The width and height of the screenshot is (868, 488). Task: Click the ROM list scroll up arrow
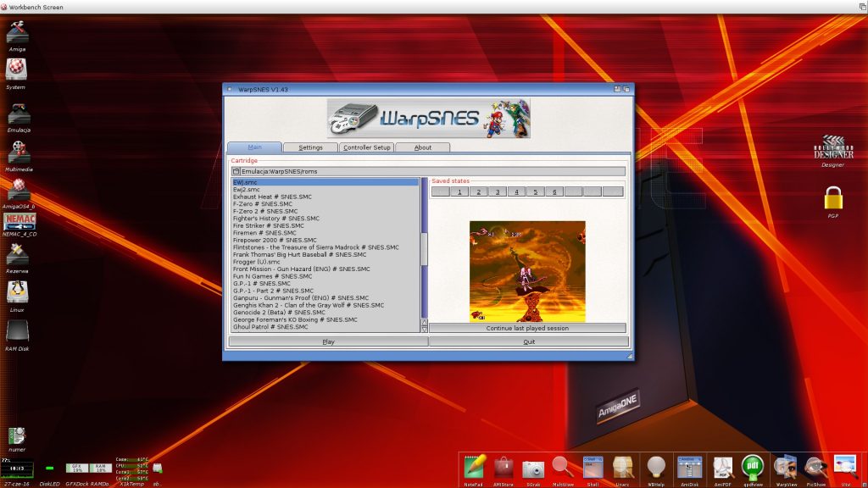pyautogui.click(x=425, y=322)
